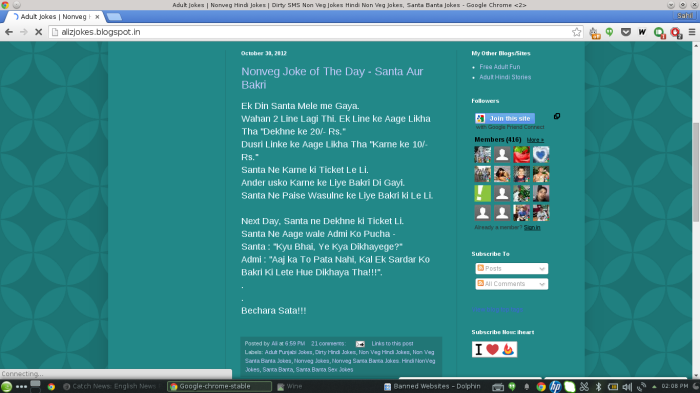Expand the Posts subscribe dropdown

[x=512, y=268]
